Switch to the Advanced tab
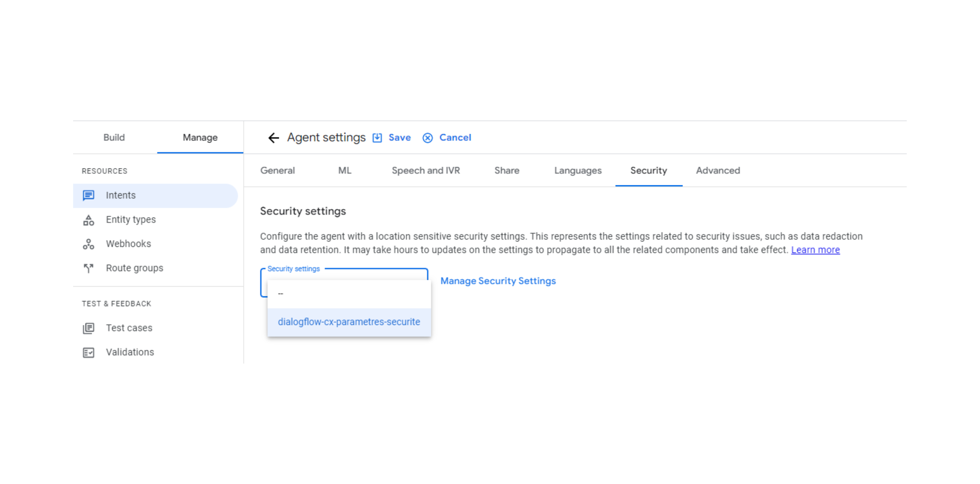 point(718,170)
